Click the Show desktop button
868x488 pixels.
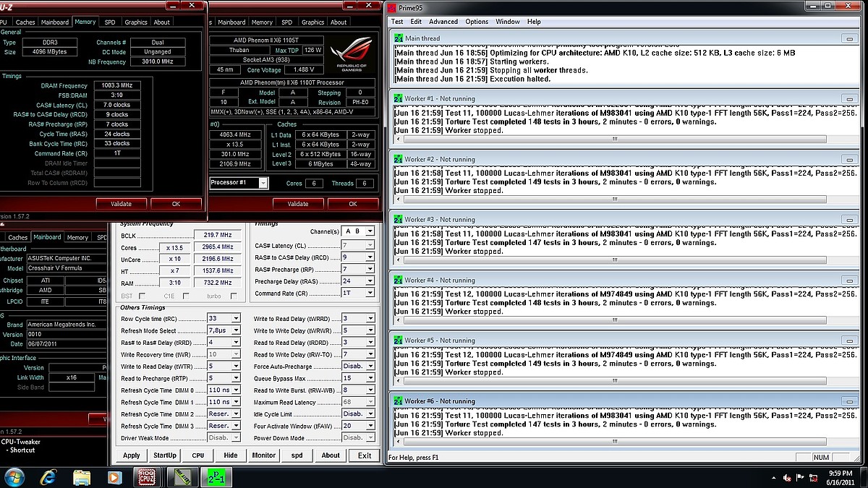point(864,477)
